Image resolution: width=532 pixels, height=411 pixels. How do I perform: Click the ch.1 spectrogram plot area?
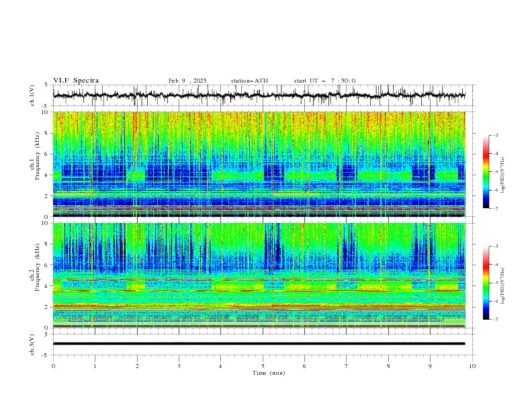click(259, 164)
